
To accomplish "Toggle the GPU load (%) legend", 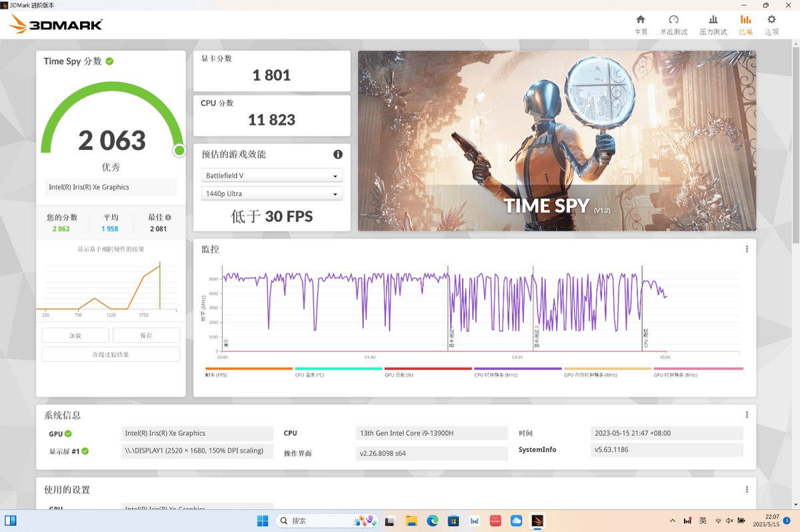I will click(x=428, y=371).
